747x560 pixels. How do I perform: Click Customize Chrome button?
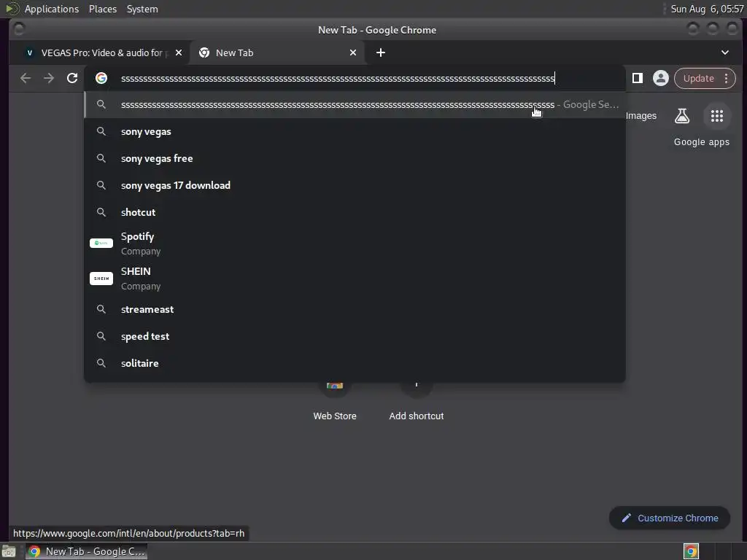pos(670,518)
